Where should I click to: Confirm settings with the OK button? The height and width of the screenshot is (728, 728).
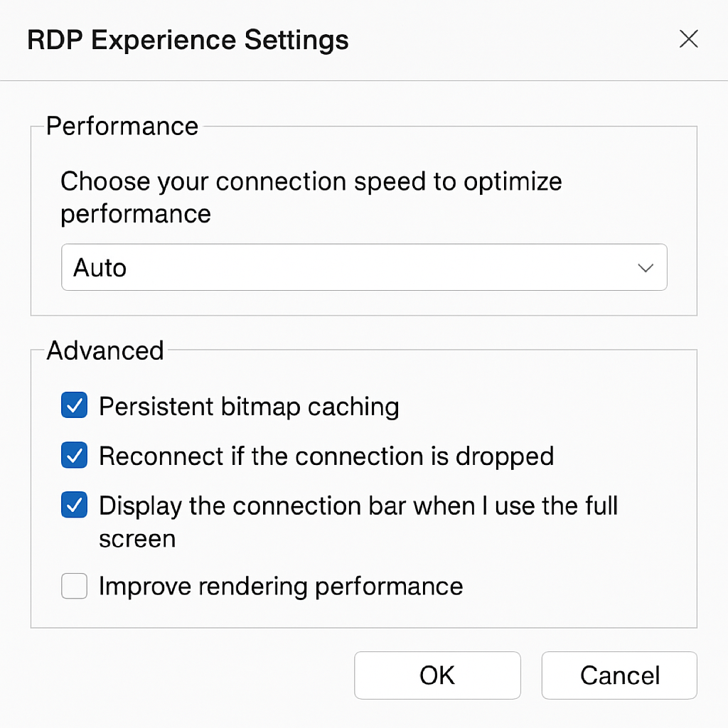pos(437,675)
